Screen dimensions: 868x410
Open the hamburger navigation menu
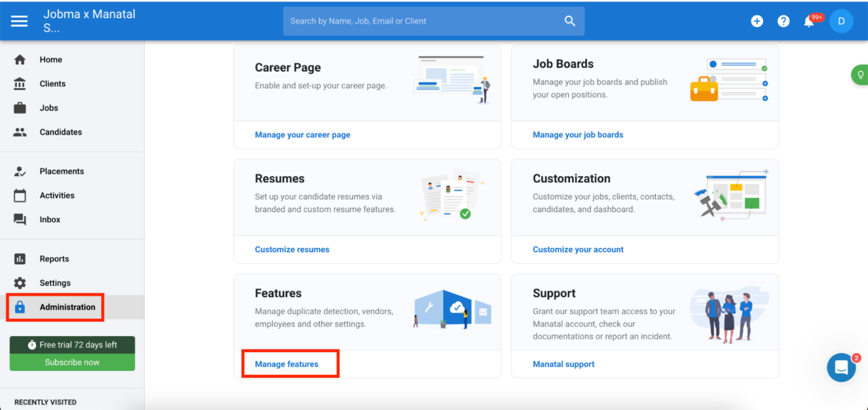[x=19, y=21]
